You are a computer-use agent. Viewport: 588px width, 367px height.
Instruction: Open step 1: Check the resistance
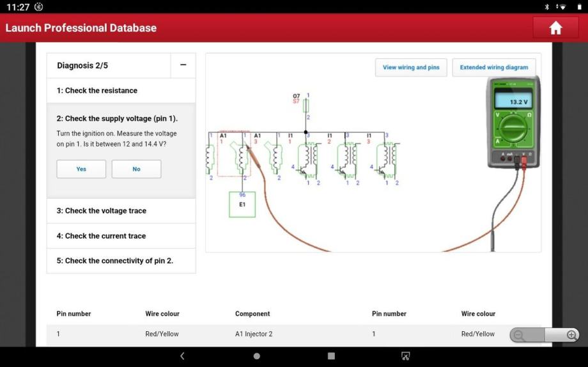pos(121,90)
